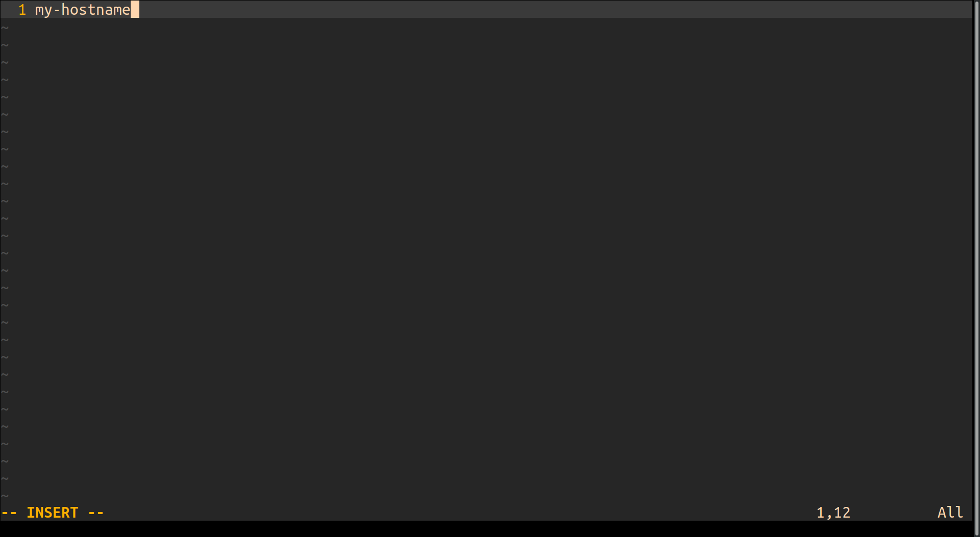The image size is (980, 537).
Task: Click the last tilde above status line
Action: (5, 496)
